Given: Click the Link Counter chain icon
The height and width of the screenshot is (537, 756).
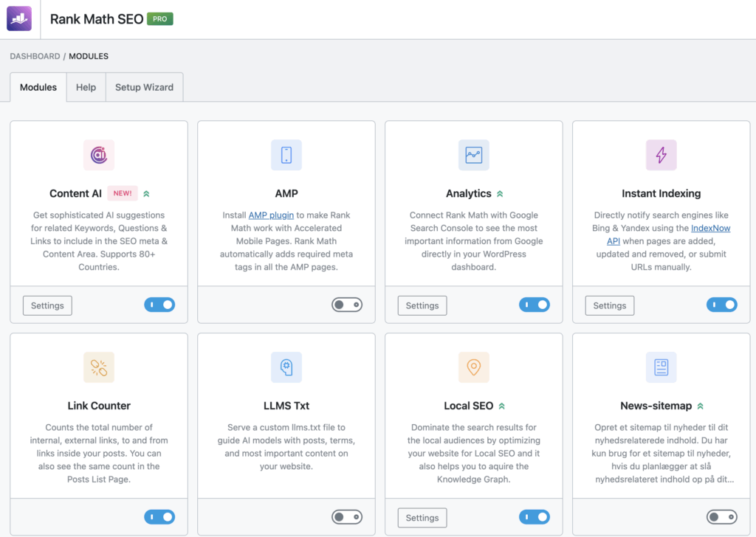Looking at the screenshot, I should 99,367.
